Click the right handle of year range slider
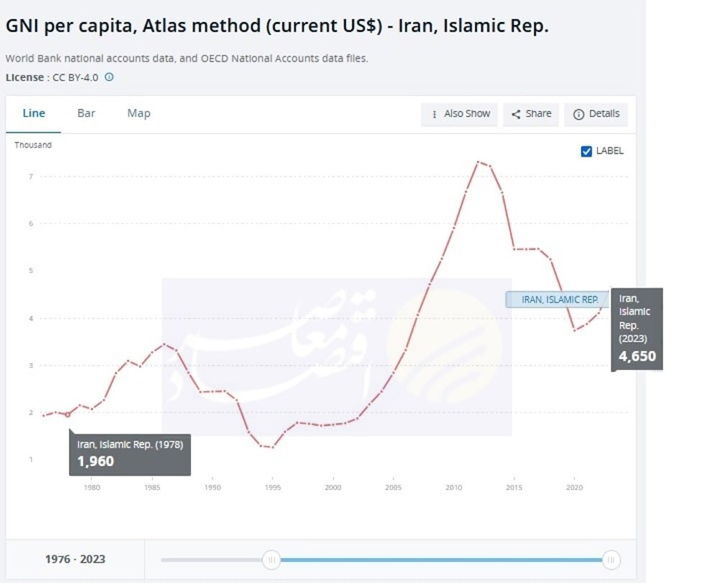 (x=610, y=559)
